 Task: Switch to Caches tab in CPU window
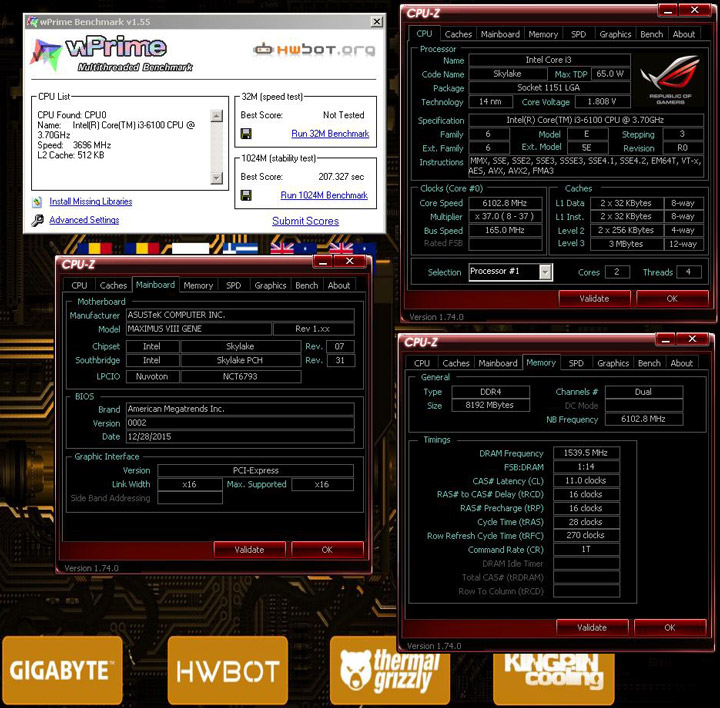458,34
